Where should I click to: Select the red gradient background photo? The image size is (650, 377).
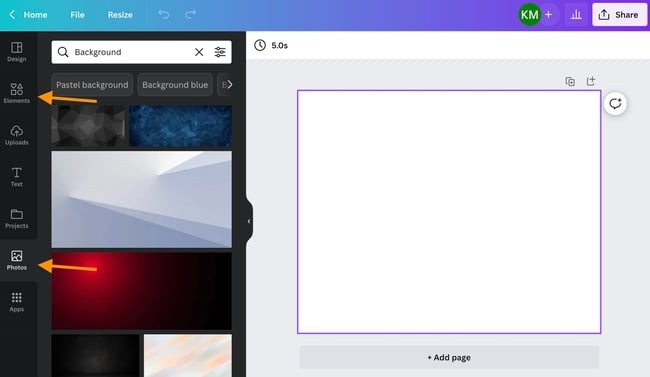(x=141, y=291)
